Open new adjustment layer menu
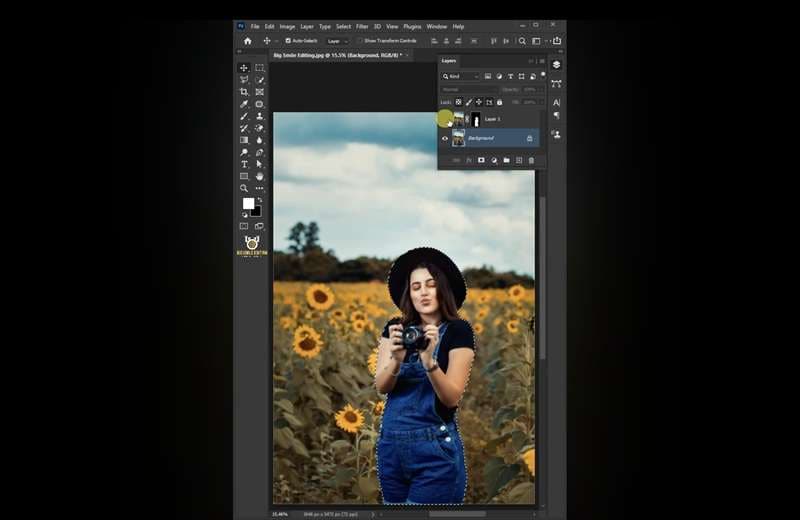The width and height of the screenshot is (800, 520). (494, 160)
